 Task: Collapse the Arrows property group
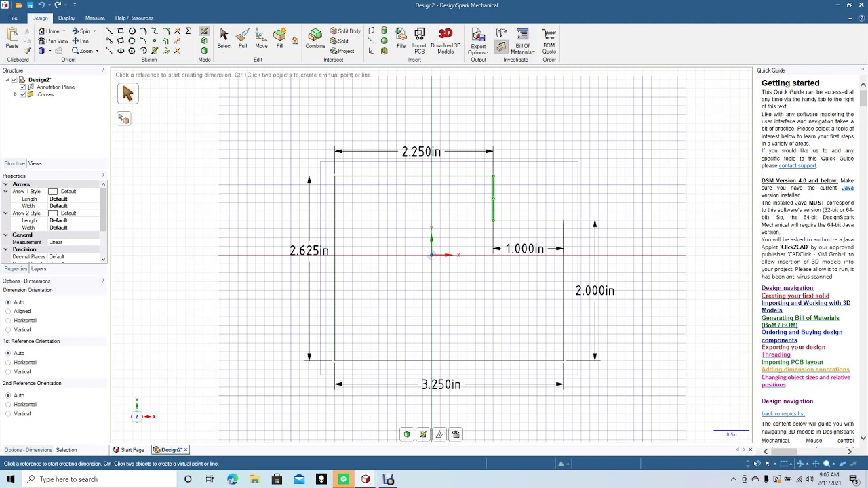[x=5, y=184]
